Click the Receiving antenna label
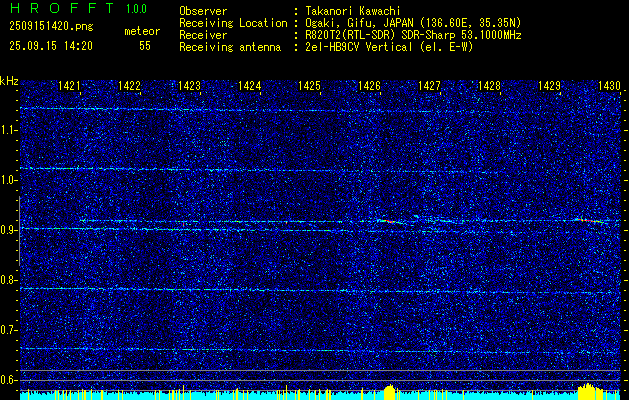 pos(230,47)
